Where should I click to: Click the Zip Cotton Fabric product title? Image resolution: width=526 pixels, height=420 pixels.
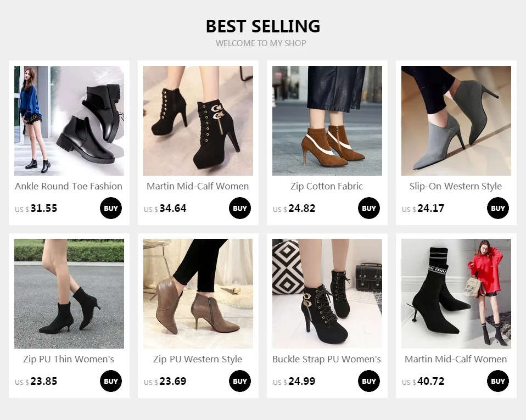327,186
